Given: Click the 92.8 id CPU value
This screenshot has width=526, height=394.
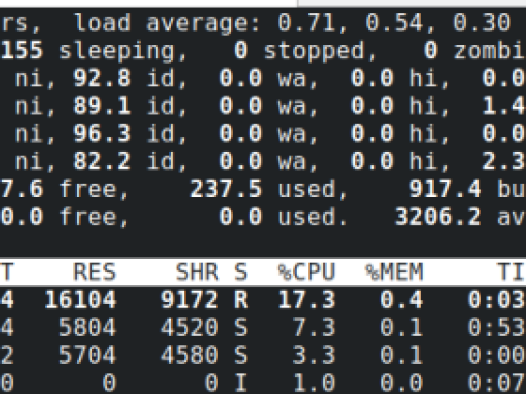Looking at the screenshot, I should (102, 78).
